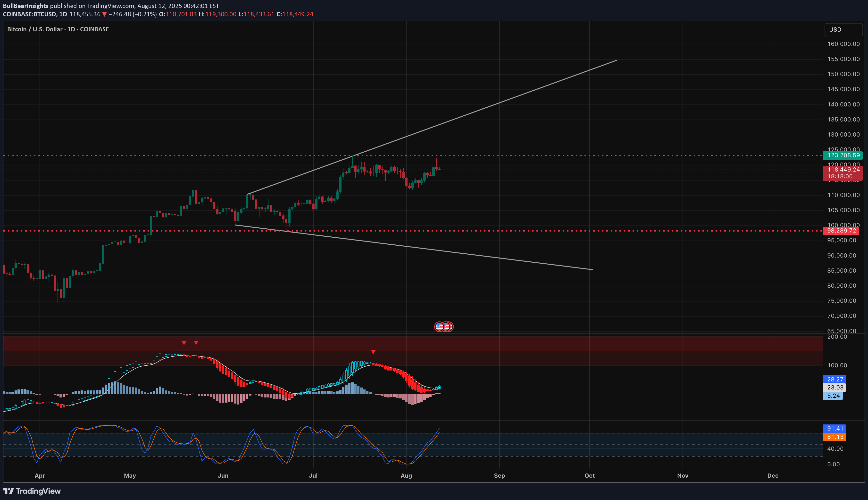Click the COINBASE:BTCUSD, 1D symbol text
Screen dimensions: 868x500
click(x=35, y=14)
